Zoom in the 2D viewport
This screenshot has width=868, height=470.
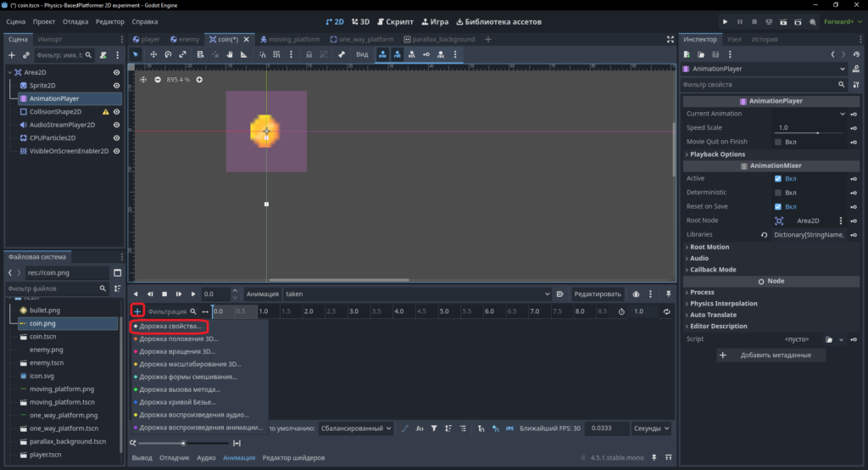click(x=199, y=80)
